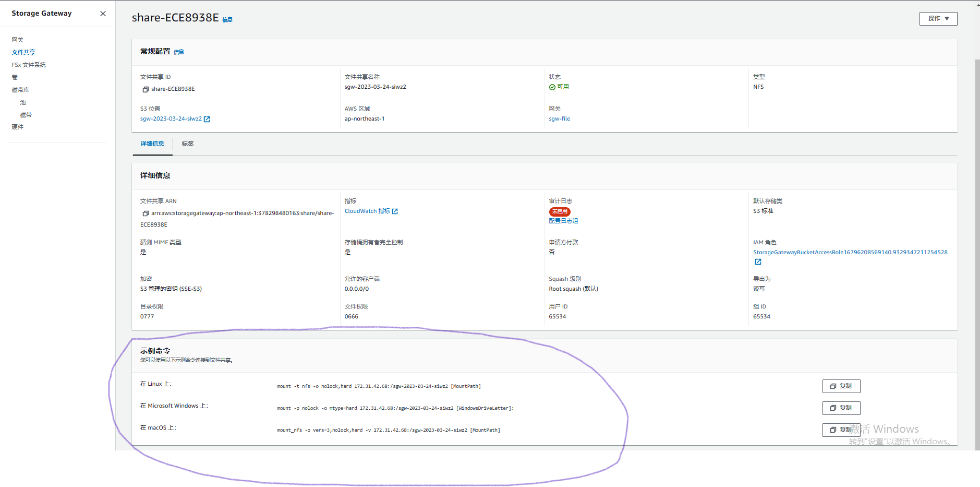Copy the Microsoft Windows mount command
Viewport: 980px width, 487px height.
(x=841, y=408)
